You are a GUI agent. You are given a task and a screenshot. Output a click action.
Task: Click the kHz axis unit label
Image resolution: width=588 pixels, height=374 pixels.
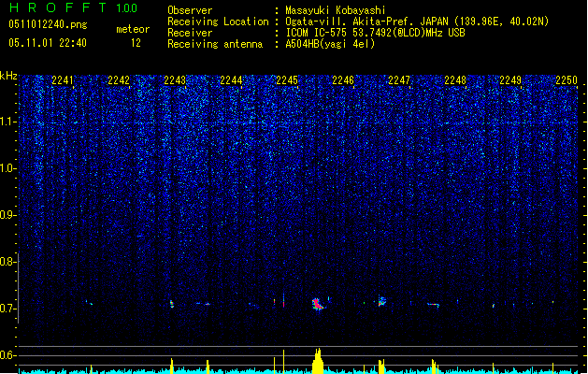click(8, 76)
